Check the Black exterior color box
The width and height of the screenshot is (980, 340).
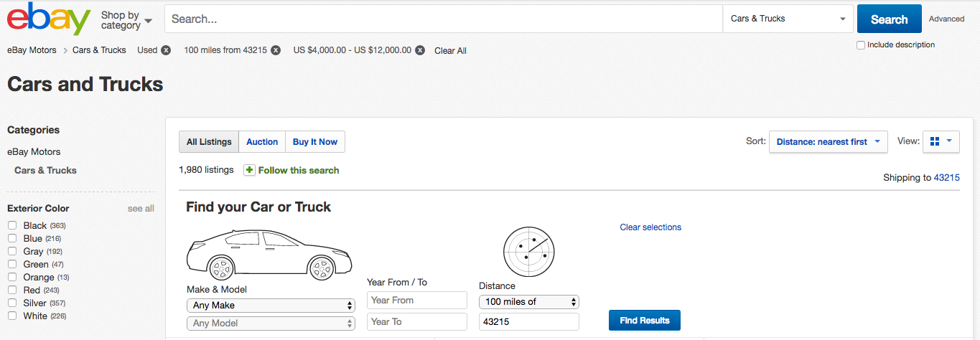12,225
